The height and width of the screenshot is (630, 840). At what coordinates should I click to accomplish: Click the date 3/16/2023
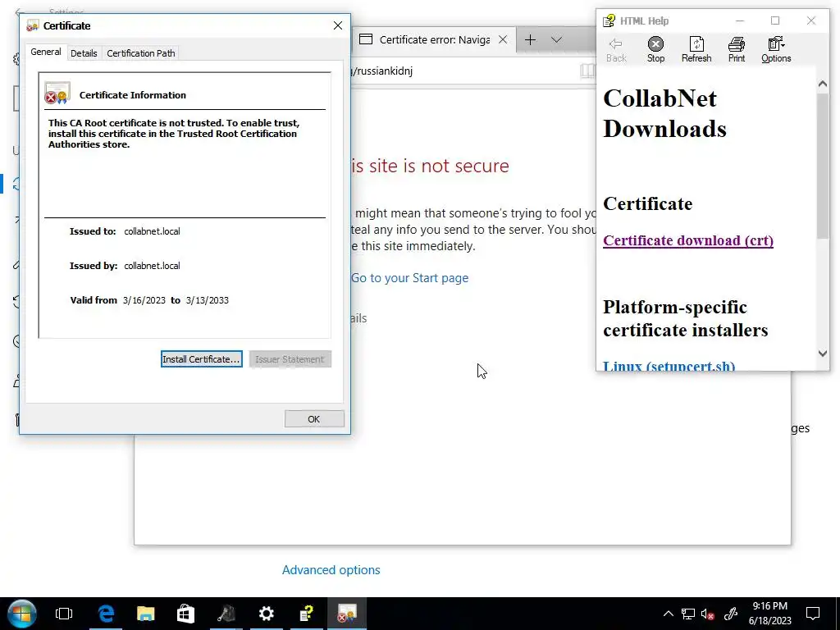pos(144,300)
